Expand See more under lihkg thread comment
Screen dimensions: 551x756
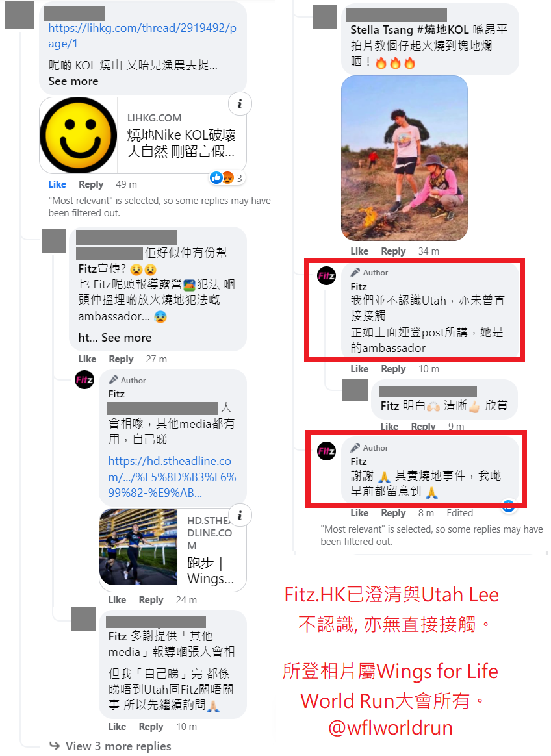(73, 81)
